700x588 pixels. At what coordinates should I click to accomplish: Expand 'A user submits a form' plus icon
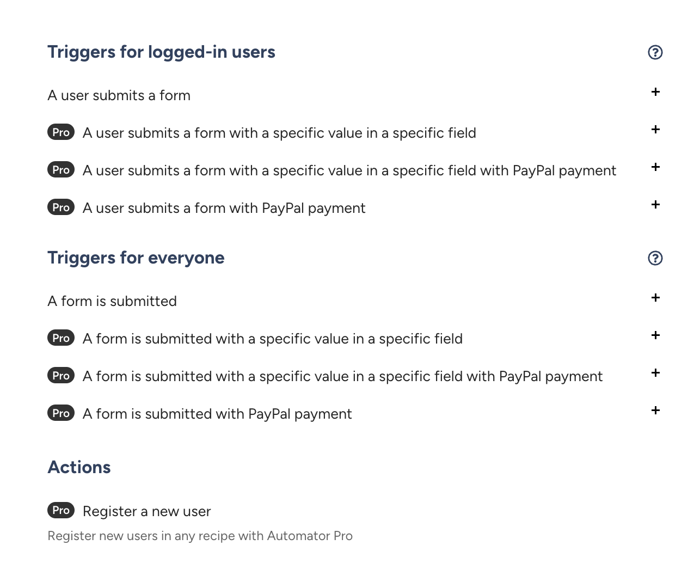[655, 92]
